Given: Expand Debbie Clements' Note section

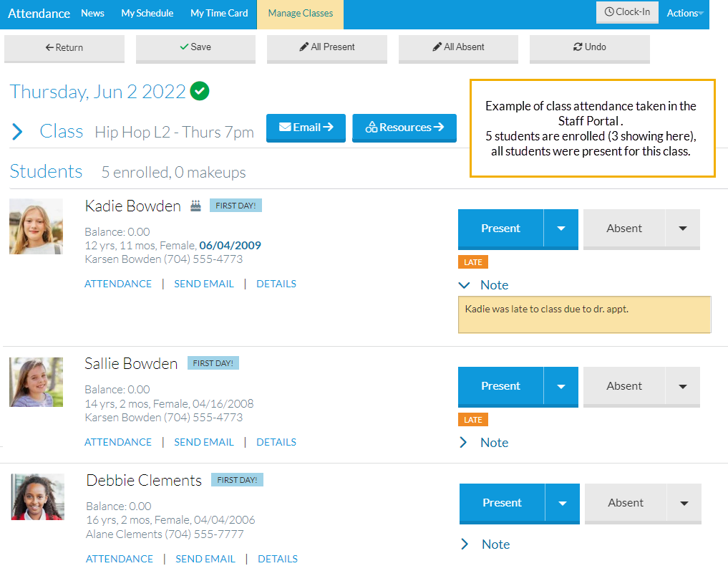Looking at the screenshot, I should click(465, 544).
